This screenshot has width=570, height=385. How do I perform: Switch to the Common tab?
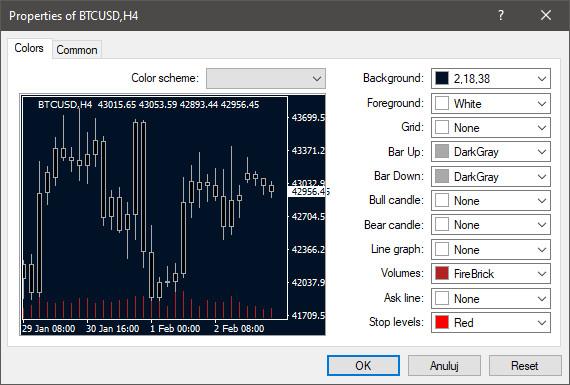pos(77,50)
